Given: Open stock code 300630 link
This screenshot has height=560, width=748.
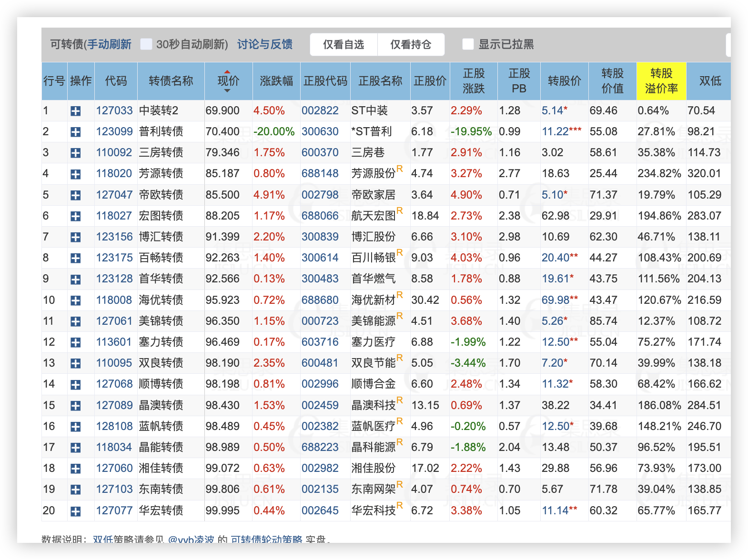Looking at the screenshot, I should click(320, 131).
